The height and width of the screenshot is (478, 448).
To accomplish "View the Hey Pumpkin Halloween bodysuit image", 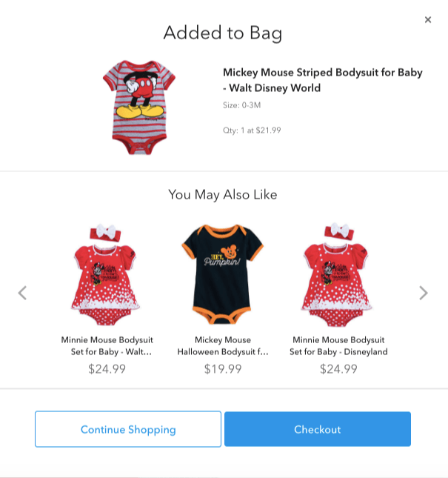I will (x=222, y=273).
